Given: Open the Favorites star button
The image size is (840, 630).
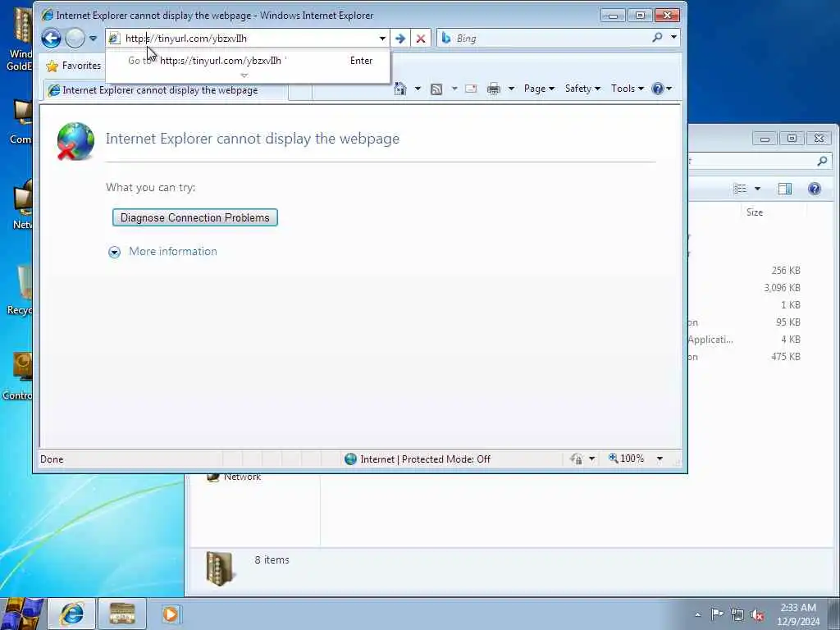Looking at the screenshot, I should click(73, 66).
